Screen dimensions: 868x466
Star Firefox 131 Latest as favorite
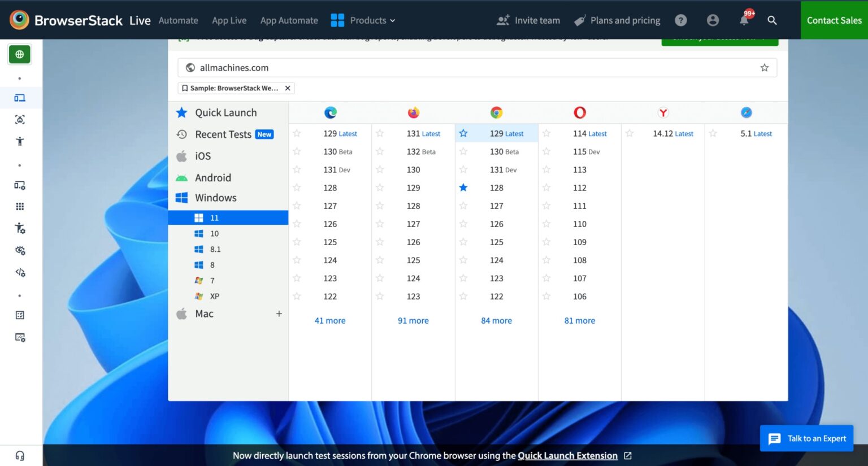[x=380, y=133]
